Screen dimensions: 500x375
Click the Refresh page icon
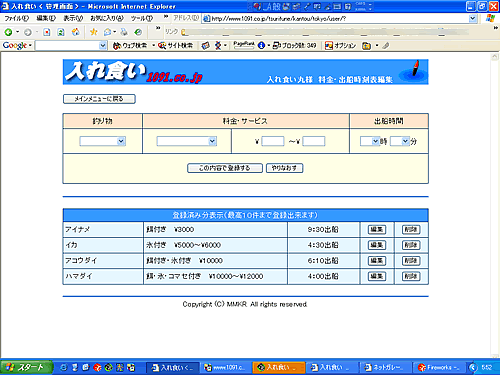[x=61, y=32]
